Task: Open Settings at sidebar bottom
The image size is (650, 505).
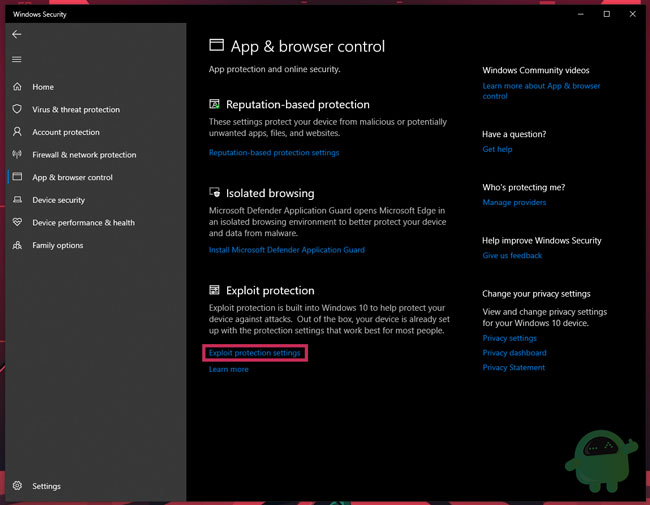Action: 46,486
